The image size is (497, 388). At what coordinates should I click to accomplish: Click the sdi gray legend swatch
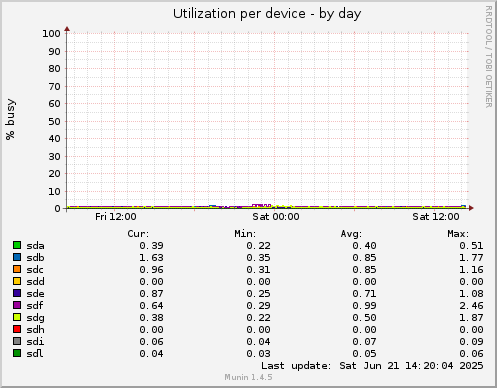coord(17,341)
